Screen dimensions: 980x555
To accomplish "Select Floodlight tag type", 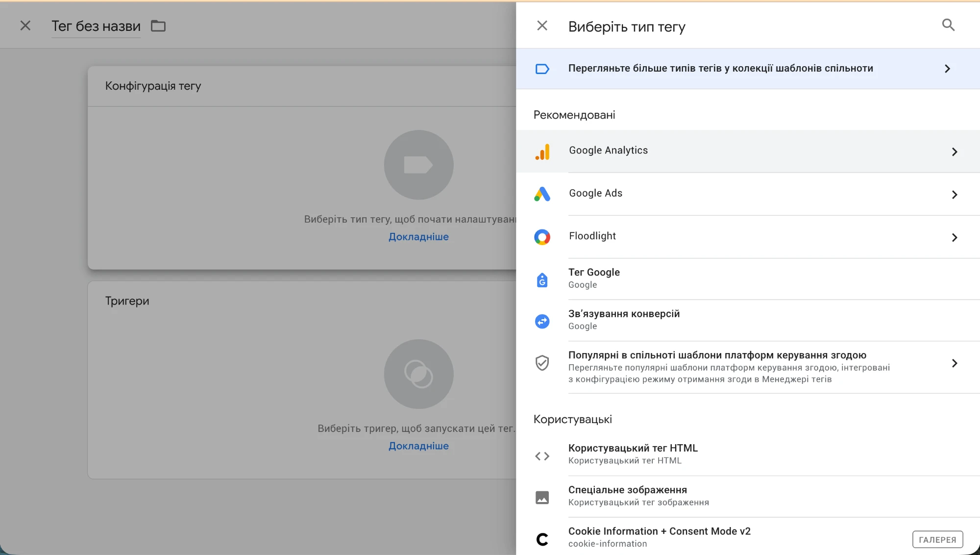I will click(748, 237).
